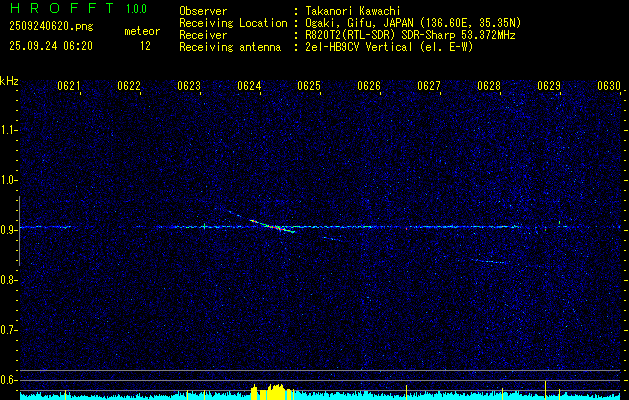Click the tall yellow spike near 0629 in the histogram

[545, 390]
